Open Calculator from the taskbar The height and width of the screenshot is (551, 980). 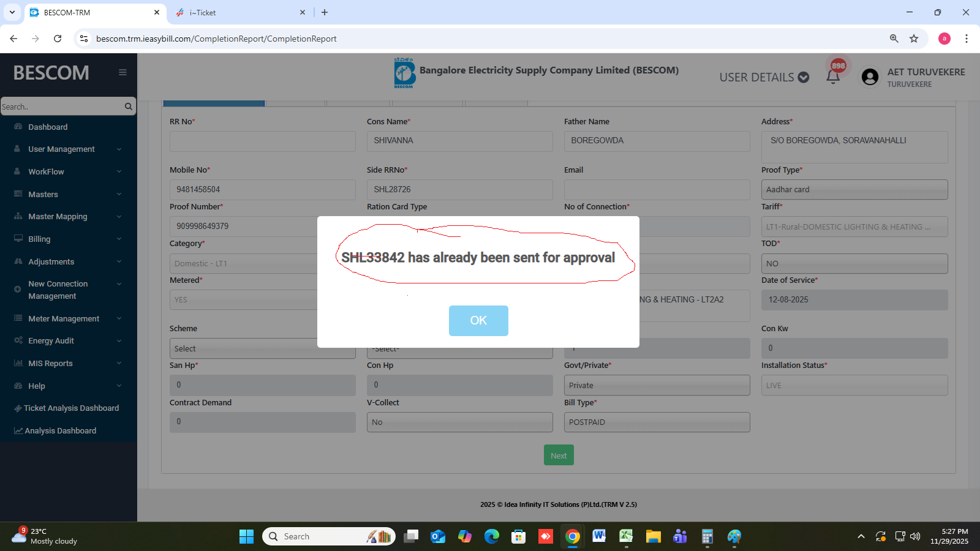pyautogui.click(x=707, y=536)
